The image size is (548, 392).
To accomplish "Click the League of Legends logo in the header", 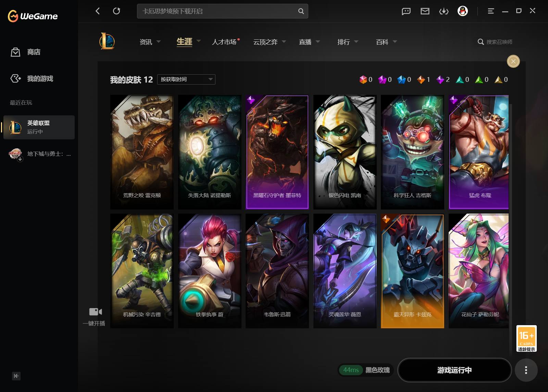I will (107, 41).
